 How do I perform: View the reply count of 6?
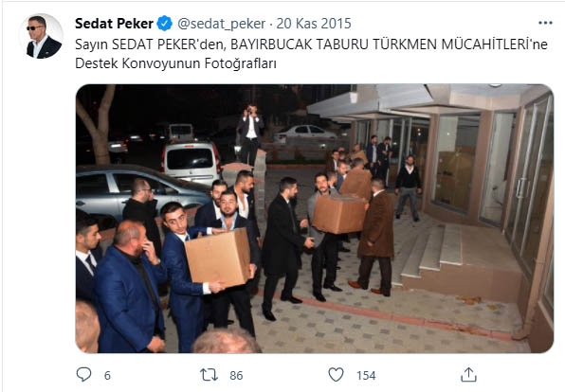(107, 376)
